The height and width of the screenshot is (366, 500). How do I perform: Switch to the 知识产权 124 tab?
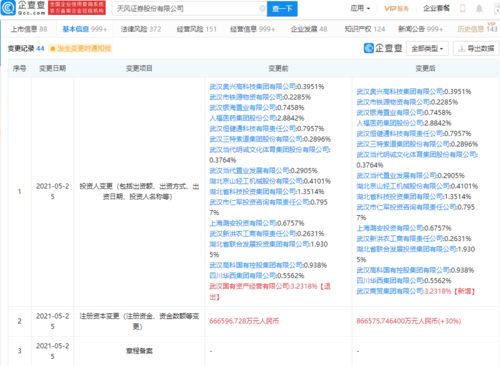tap(365, 29)
